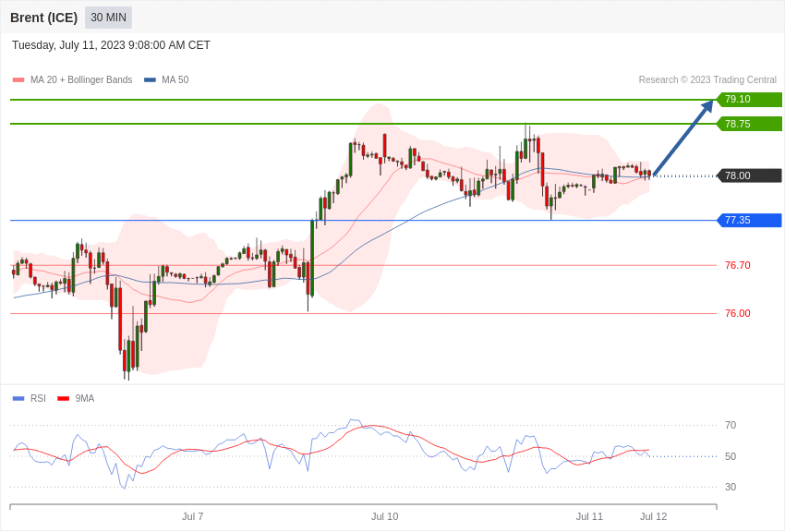Click the 76.00 red support label
Screen dimensions: 785x532
738,313
